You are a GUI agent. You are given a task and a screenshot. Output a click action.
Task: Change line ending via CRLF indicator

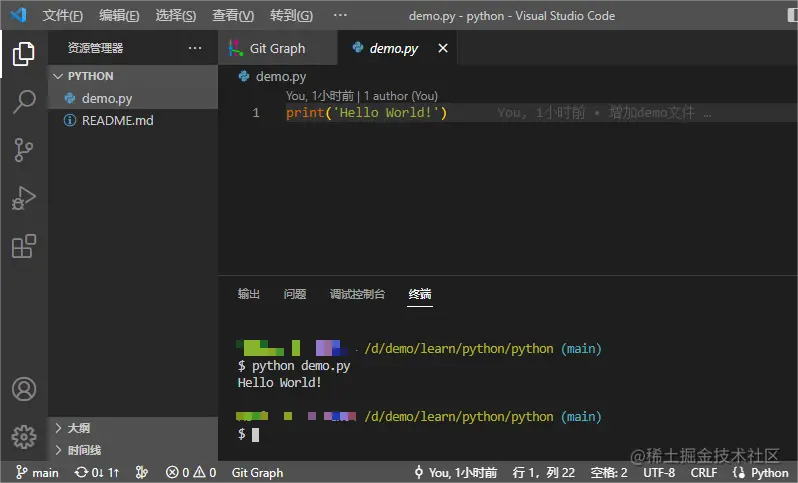pos(704,473)
